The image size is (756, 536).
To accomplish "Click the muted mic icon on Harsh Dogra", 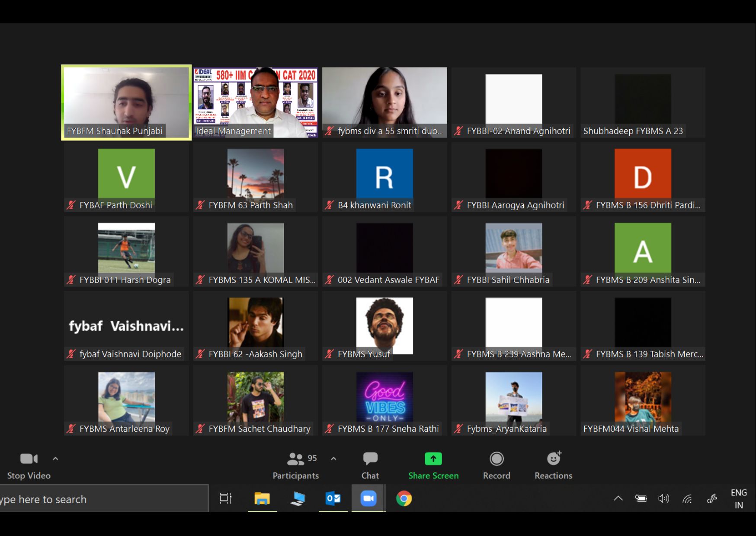I will click(x=71, y=280).
